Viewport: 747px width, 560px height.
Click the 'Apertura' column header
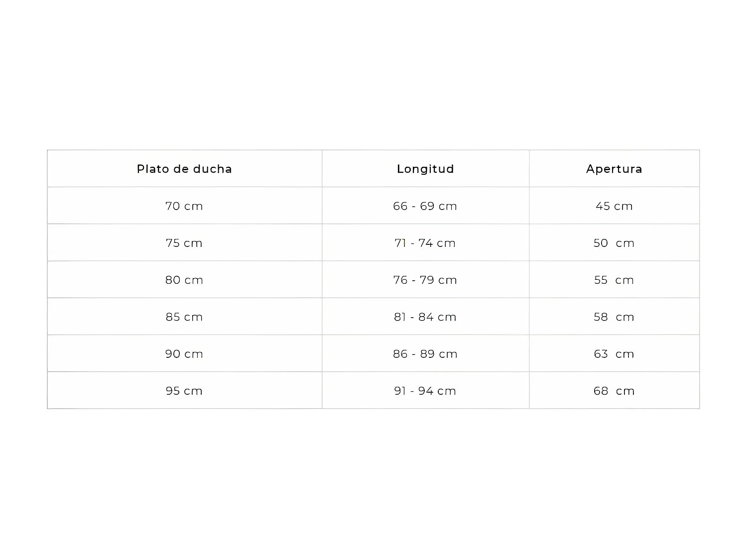click(x=614, y=169)
